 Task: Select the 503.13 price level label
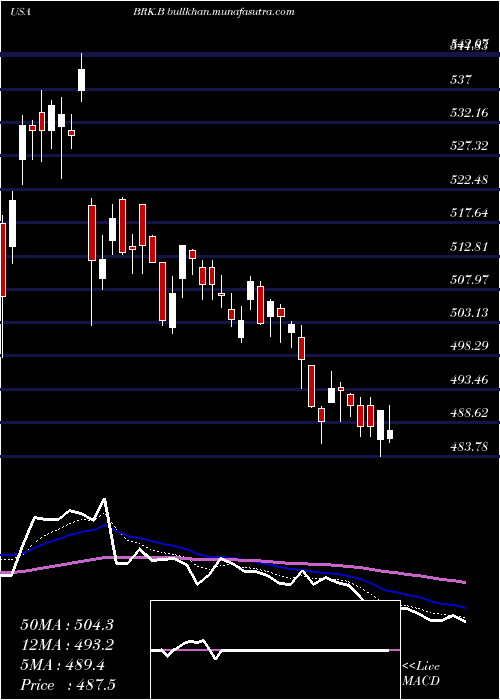tap(470, 312)
